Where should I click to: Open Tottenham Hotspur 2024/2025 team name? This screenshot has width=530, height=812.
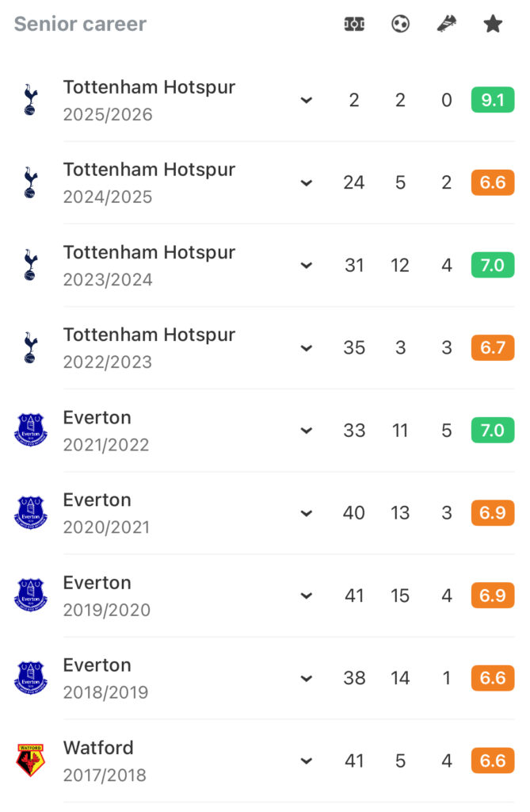click(x=149, y=170)
